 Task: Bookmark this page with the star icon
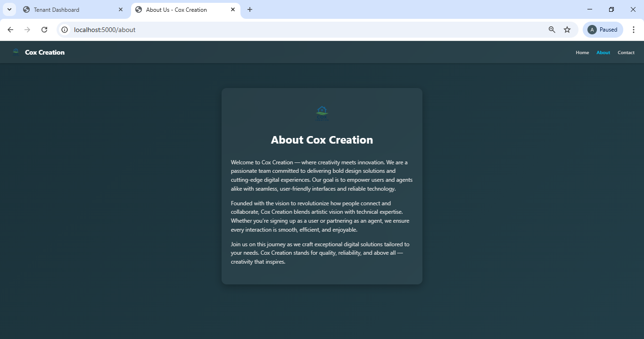(x=567, y=30)
